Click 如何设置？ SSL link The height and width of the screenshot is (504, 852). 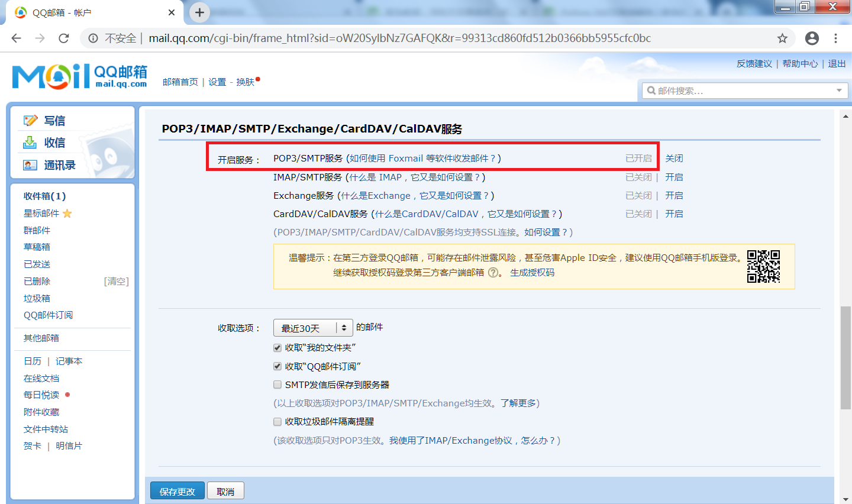point(546,232)
